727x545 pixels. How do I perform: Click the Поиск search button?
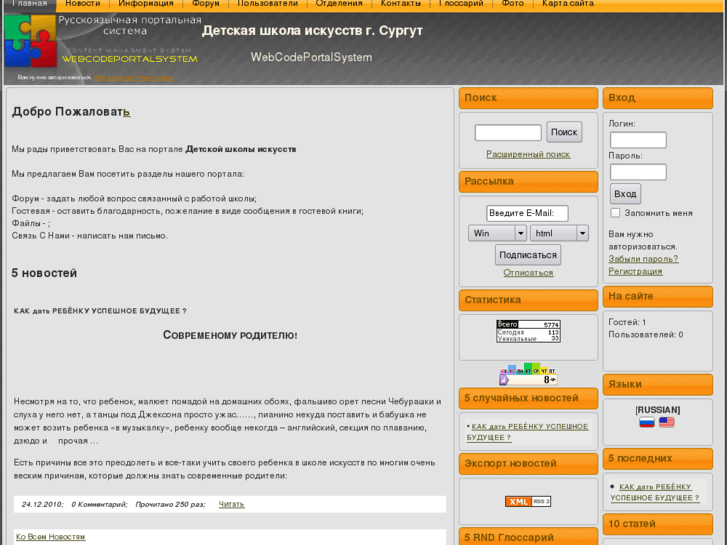tap(564, 132)
